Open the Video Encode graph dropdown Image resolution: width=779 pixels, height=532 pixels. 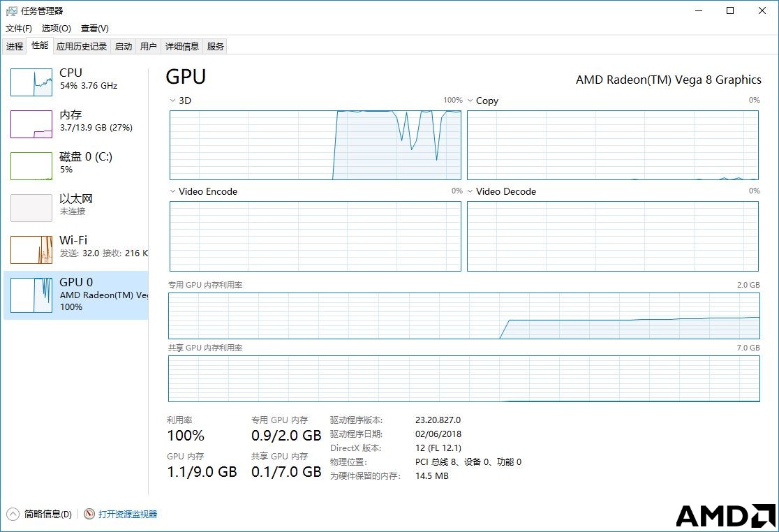(172, 191)
